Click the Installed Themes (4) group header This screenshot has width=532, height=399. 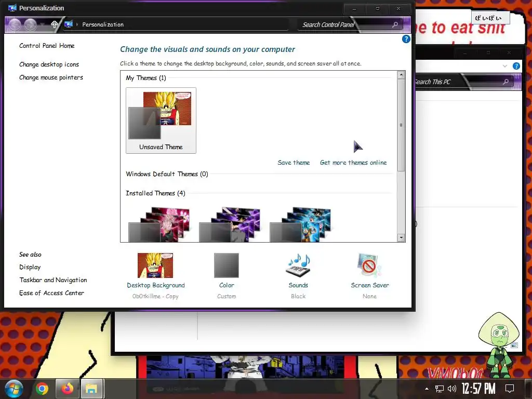pyautogui.click(x=155, y=193)
